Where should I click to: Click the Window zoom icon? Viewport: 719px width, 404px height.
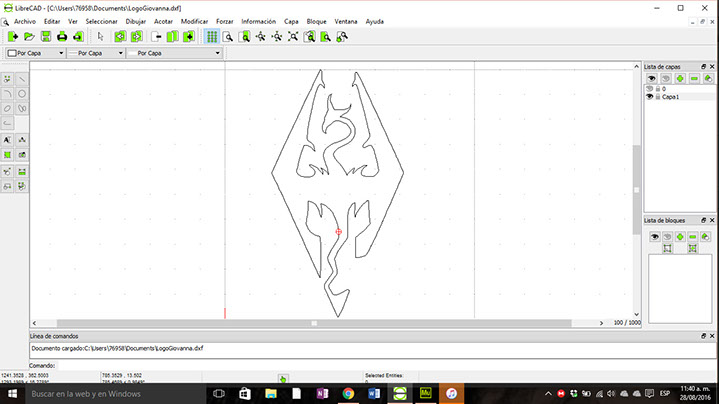[326, 37]
